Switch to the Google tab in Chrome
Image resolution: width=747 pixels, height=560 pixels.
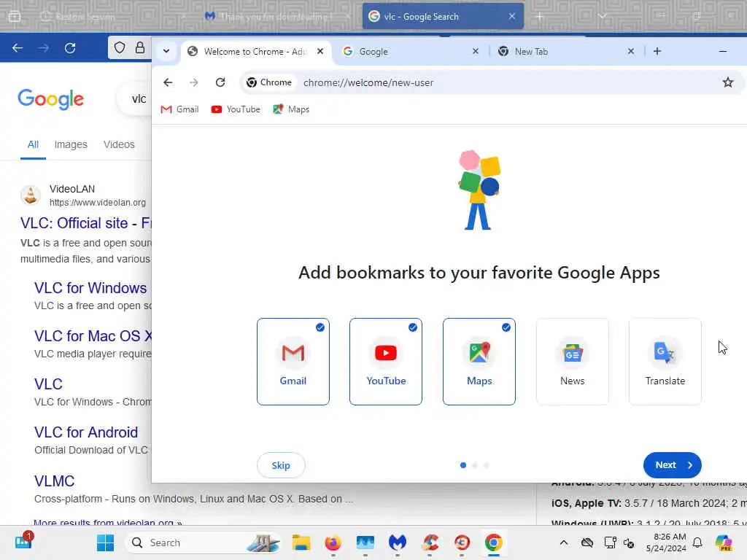[x=410, y=52]
